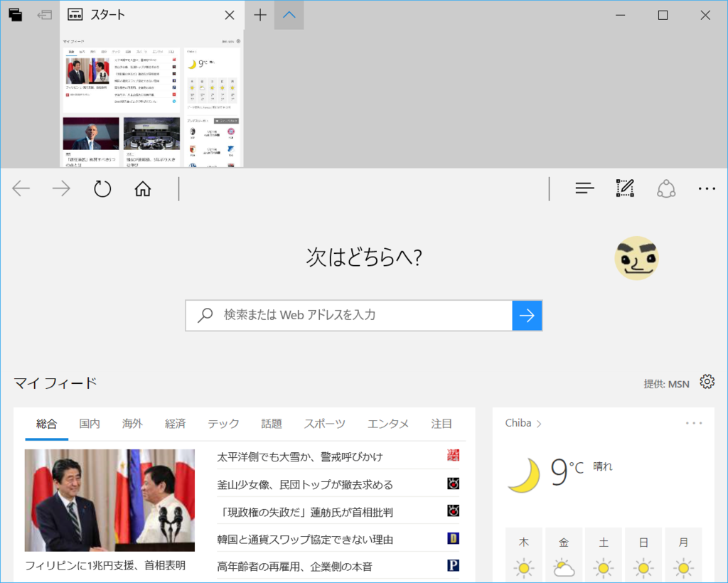Select the 日 forecast day
Image resolution: width=728 pixels, height=583 pixels.
click(643, 555)
